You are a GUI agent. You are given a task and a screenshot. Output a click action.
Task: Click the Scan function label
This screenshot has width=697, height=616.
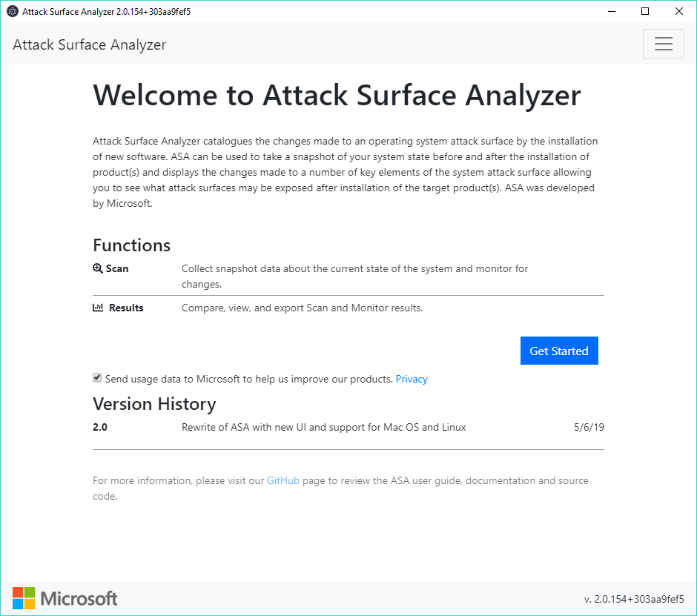point(117,268)
